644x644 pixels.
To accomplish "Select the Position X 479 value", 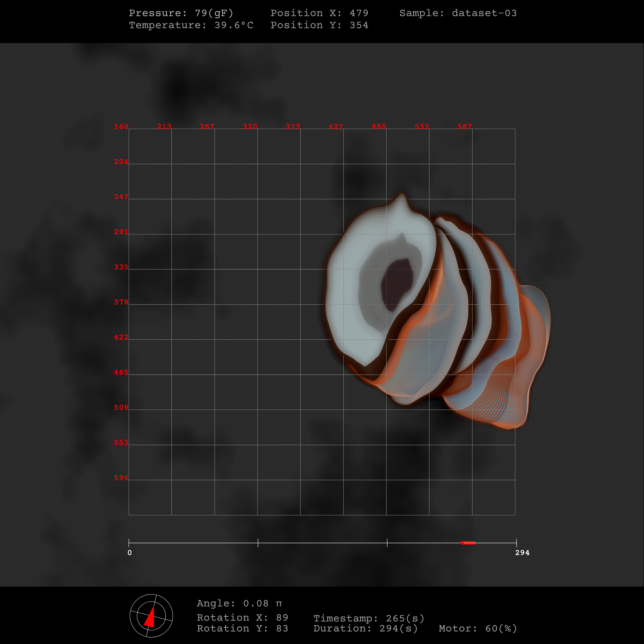I will [359, 13].
